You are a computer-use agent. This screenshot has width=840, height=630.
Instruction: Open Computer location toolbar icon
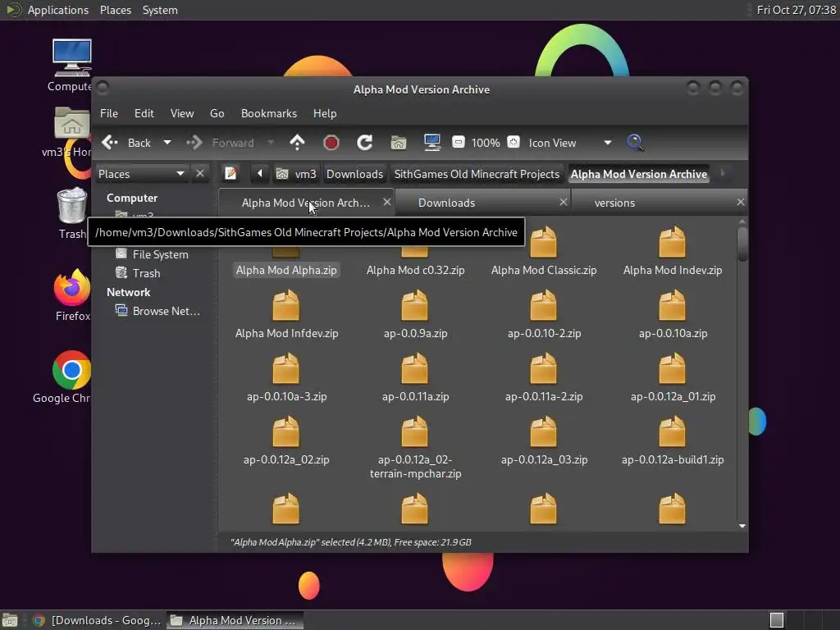(x=431, y=142)
